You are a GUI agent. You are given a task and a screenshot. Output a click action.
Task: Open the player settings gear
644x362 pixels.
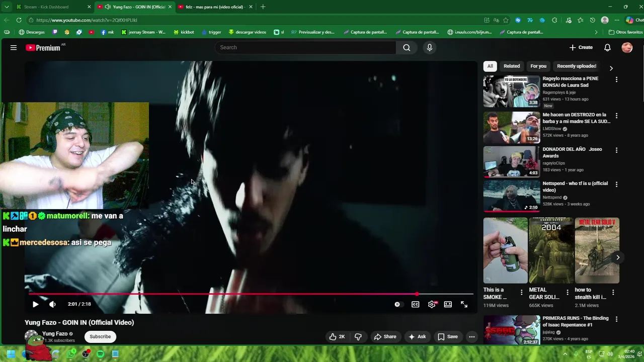432,304
